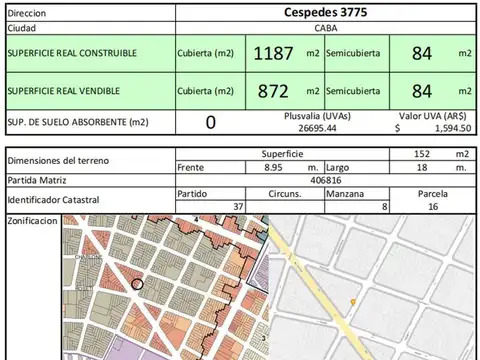This screenshot has width=480, height=360.
Task: Select the 'Zonificacion' label
Action: [32, 221]
